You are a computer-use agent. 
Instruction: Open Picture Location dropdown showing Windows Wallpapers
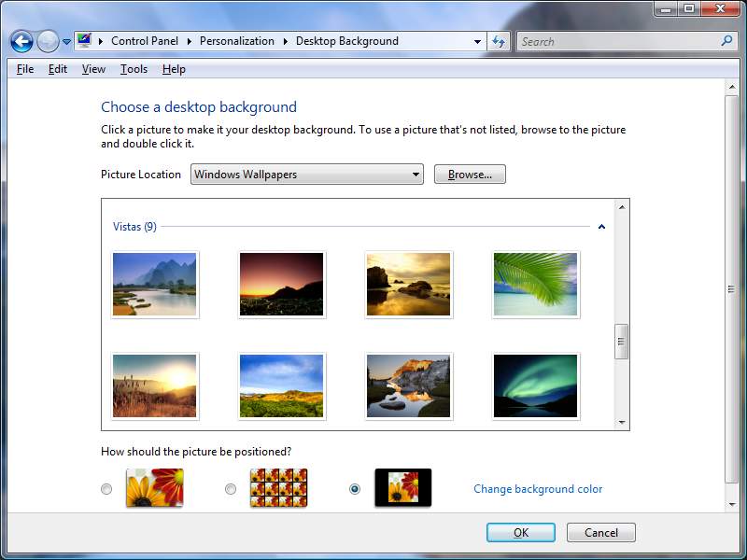tap(307, 175)
